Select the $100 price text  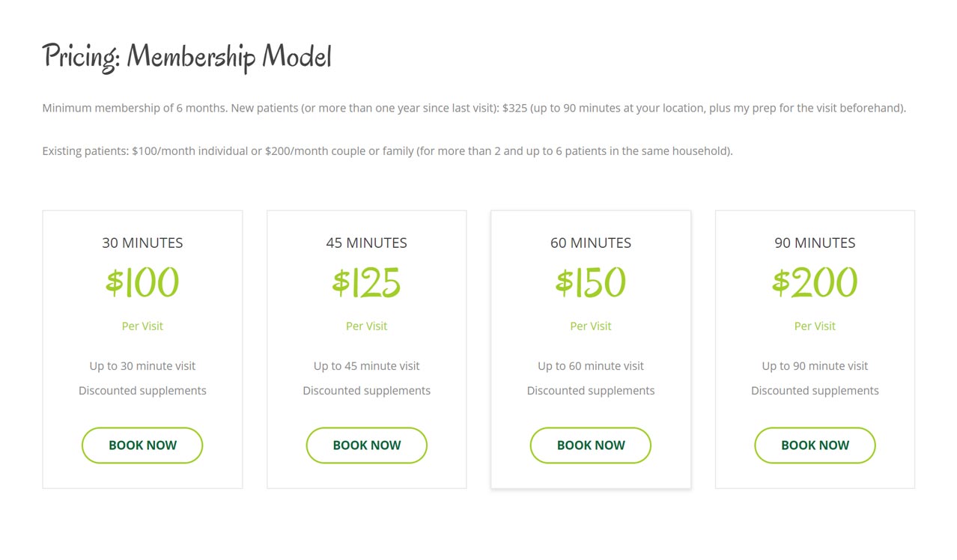142,282
